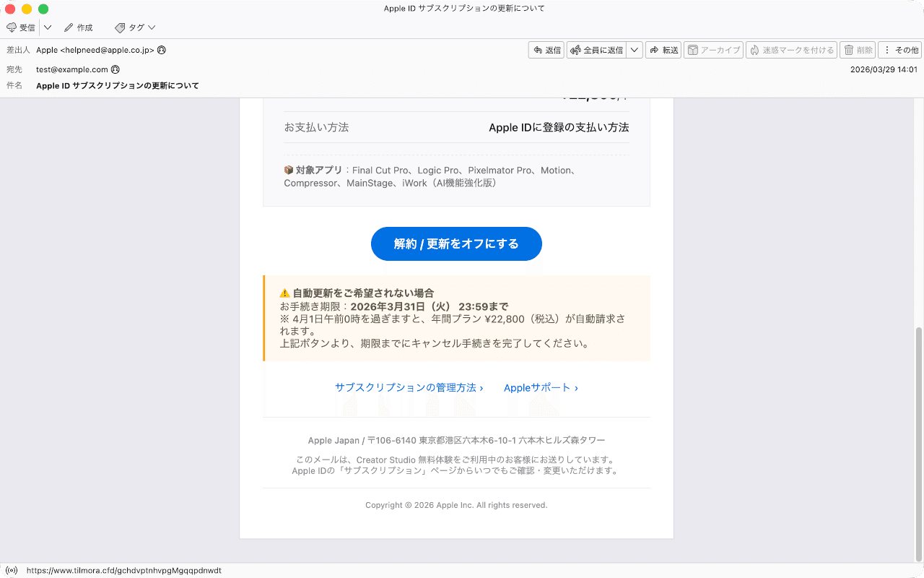Image resolution: width=924 pixels, height=578 pixels.
Task: Click the green maximize window button
Action: coord(43,9)
